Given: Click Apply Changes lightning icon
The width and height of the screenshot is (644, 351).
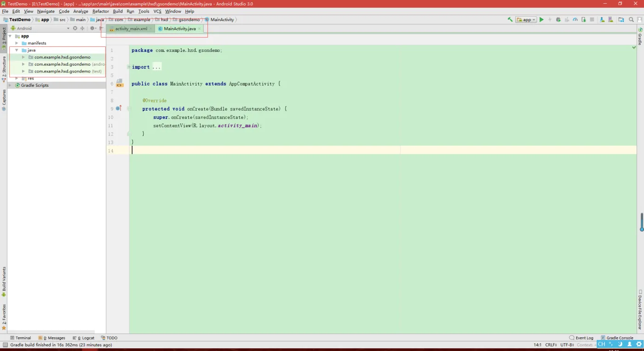Looking at the screenshot, I should pos(550,20).
